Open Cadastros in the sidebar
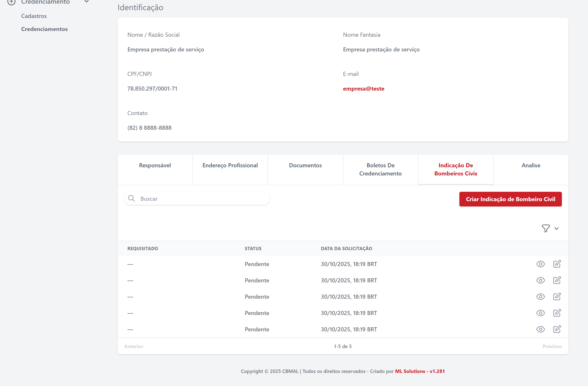588x386 pixels. click(x=34, y=16)
